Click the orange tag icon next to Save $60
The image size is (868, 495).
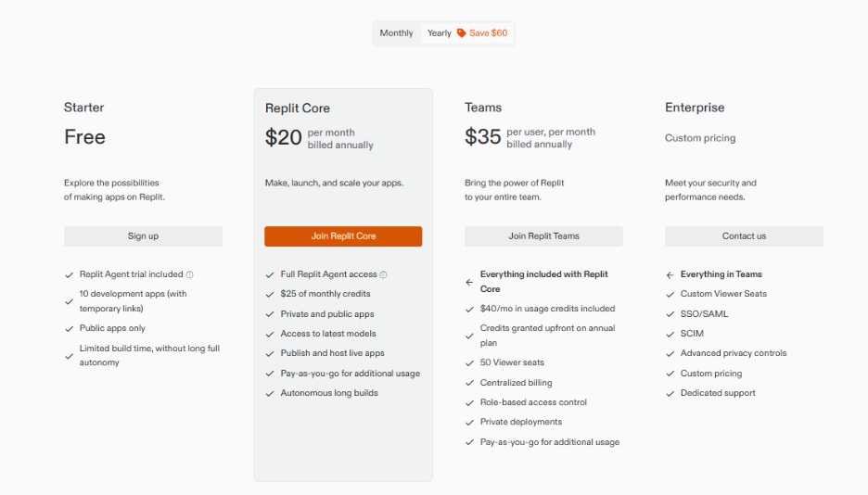(x=461, y=33)
